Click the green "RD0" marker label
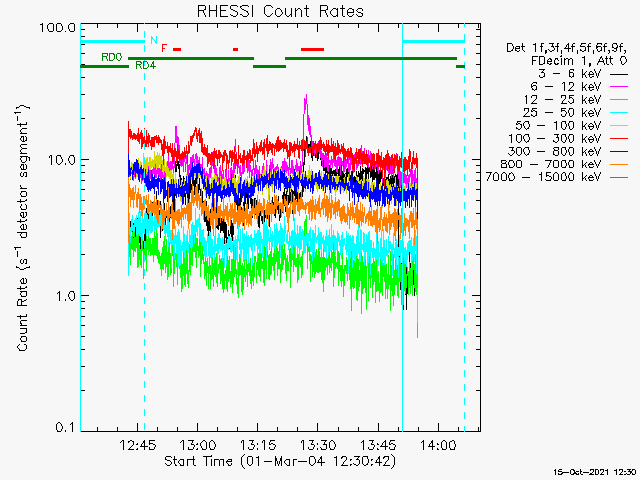Viewport: 640px width, 480px height. pyautogui.click(x=112, y=57)
